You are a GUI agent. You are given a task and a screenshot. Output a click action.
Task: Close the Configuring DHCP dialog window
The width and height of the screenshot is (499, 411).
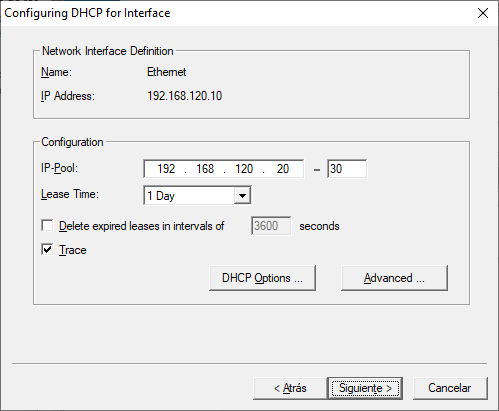point(482,13)
